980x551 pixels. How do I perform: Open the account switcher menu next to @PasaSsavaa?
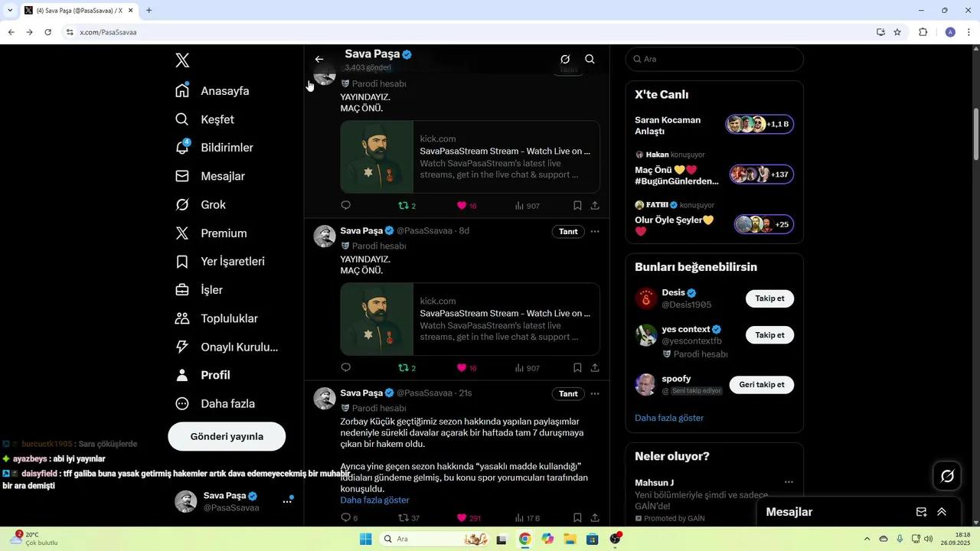(287, 501)
